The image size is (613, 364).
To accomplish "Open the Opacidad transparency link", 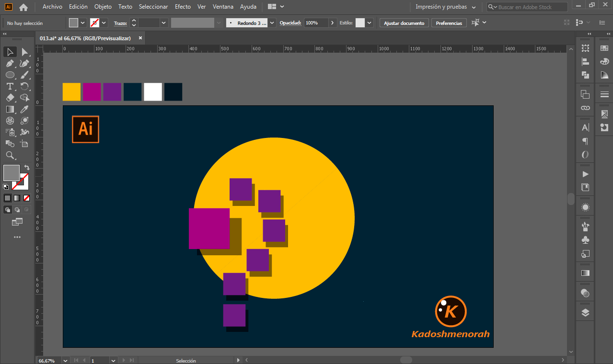I will tap(290, 23).
